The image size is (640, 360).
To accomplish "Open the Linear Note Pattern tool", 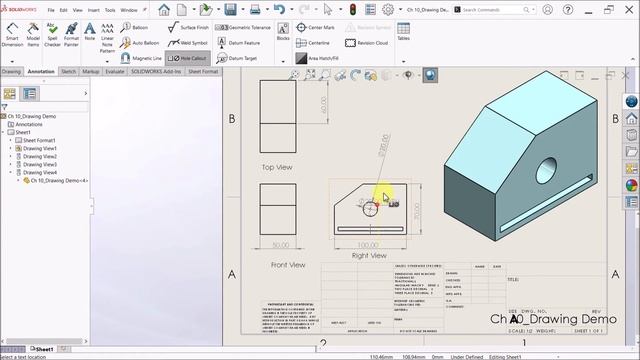I will point(107,38).
